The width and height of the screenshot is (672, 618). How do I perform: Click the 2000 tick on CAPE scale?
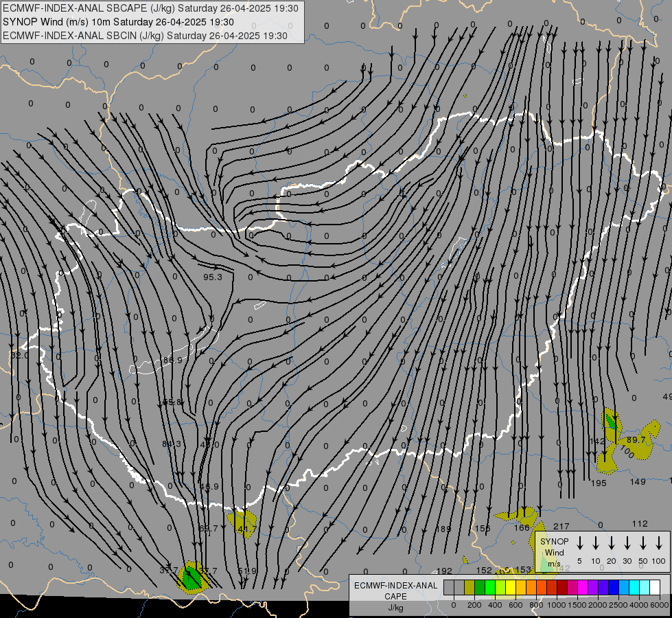click(598, 605)
